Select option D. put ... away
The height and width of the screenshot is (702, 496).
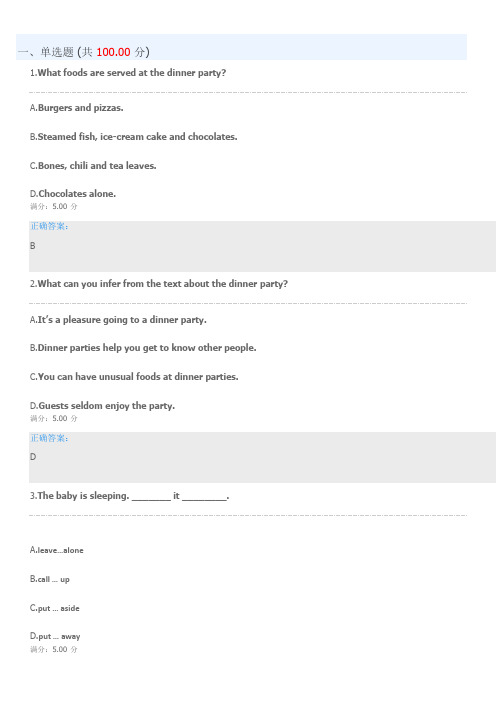click(x=55, y=636)
